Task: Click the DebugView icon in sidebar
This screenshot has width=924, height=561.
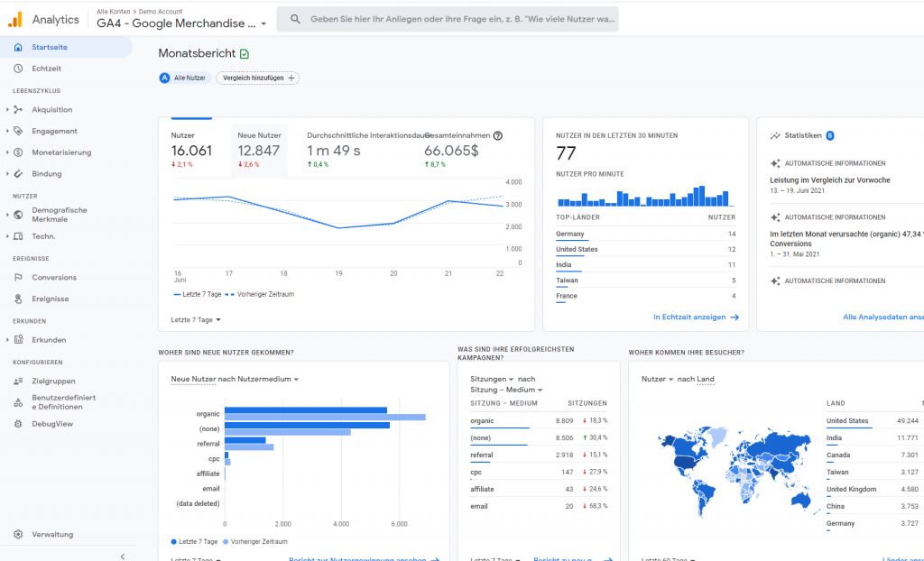Action: 18,423
